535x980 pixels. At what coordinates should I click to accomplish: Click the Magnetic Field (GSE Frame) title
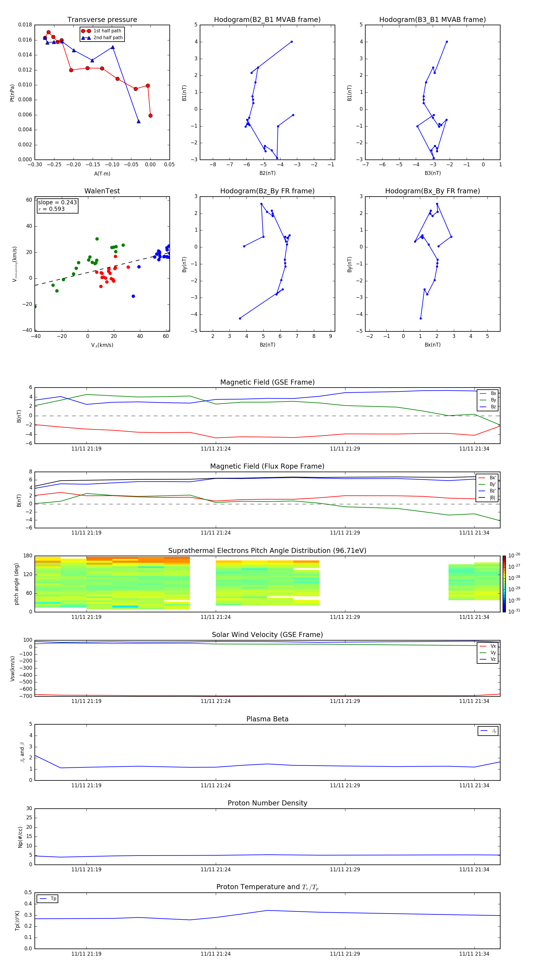267,382
